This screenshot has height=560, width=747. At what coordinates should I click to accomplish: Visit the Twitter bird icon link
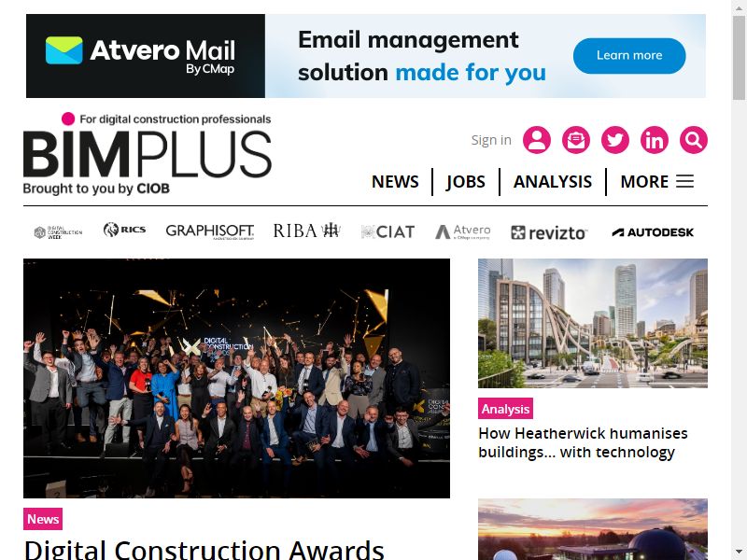click(614, 140)
